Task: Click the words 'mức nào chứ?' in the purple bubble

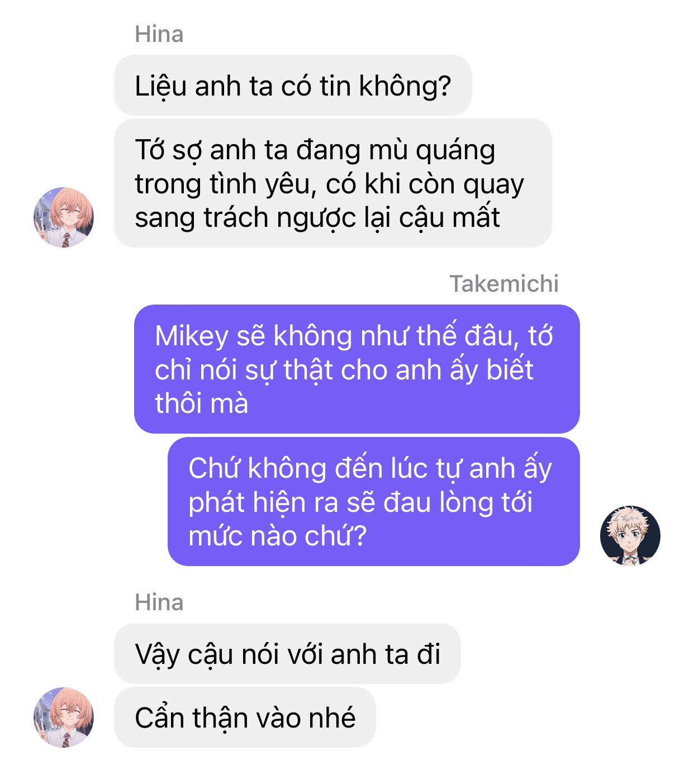Action: tap(278, 536)
